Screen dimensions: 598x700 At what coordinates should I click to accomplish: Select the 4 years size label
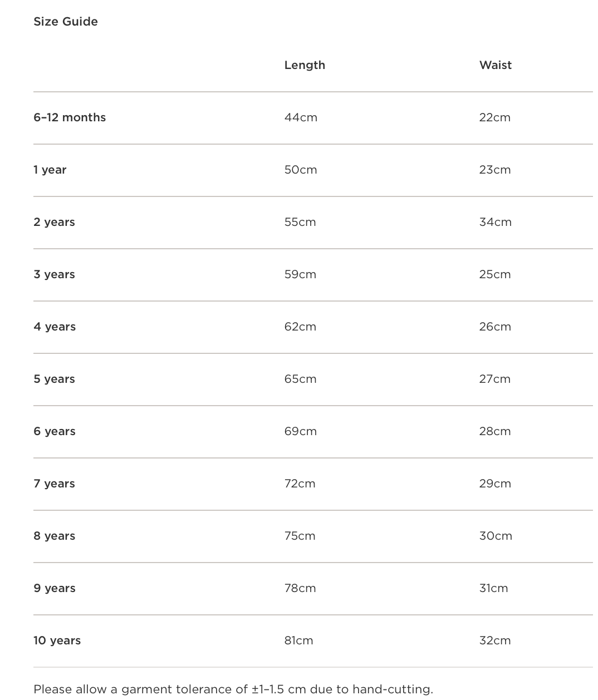click(55, 327)
